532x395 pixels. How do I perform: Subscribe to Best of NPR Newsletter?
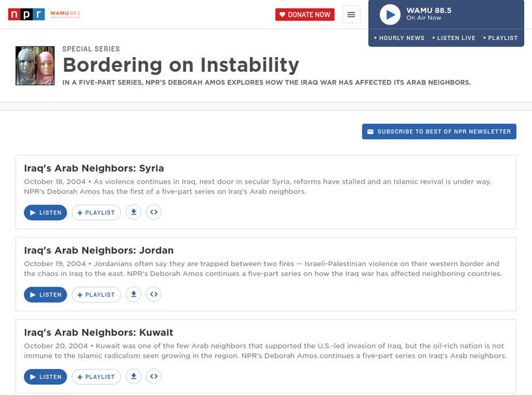(x=439, y=131)
